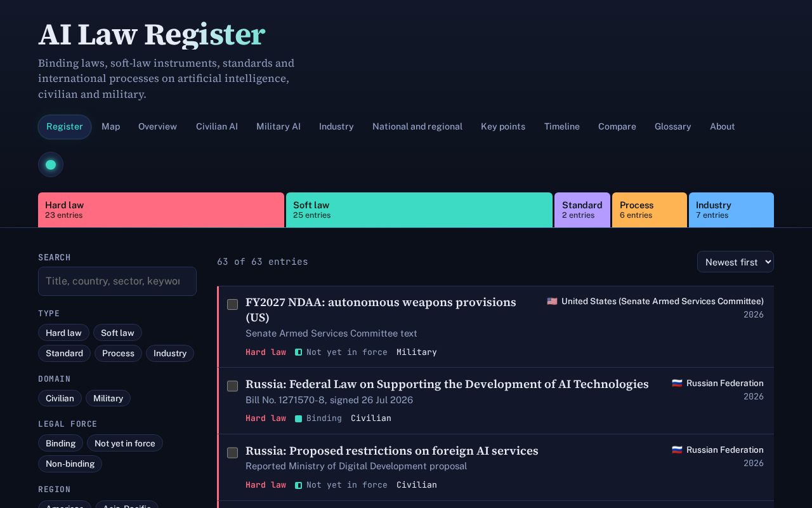The height and width of the screenshot is (508, 812).
Task: Toggle the Not yet in force filter
Action: click(x=125, y=443)
